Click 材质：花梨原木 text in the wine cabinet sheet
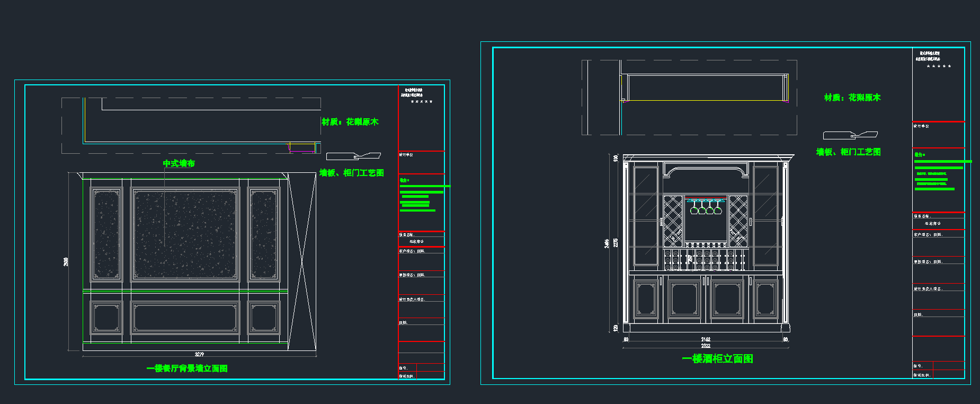 coord(852,98)
